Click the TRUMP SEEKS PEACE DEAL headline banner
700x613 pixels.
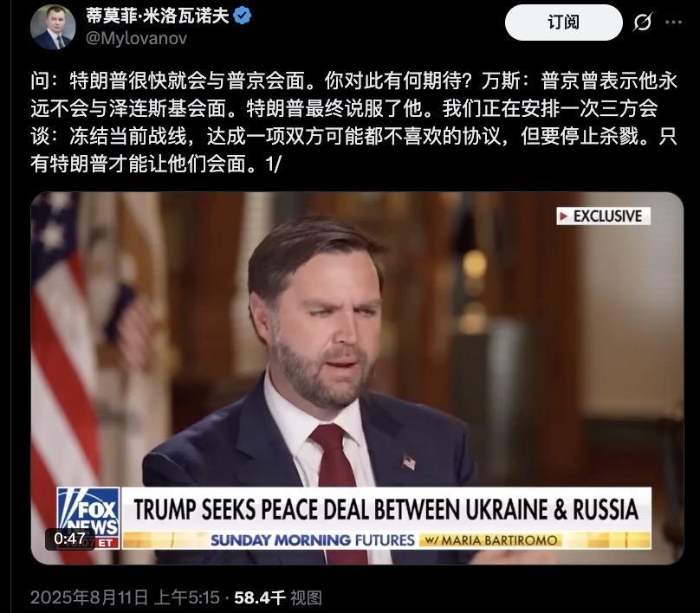[x=386, y=509]
